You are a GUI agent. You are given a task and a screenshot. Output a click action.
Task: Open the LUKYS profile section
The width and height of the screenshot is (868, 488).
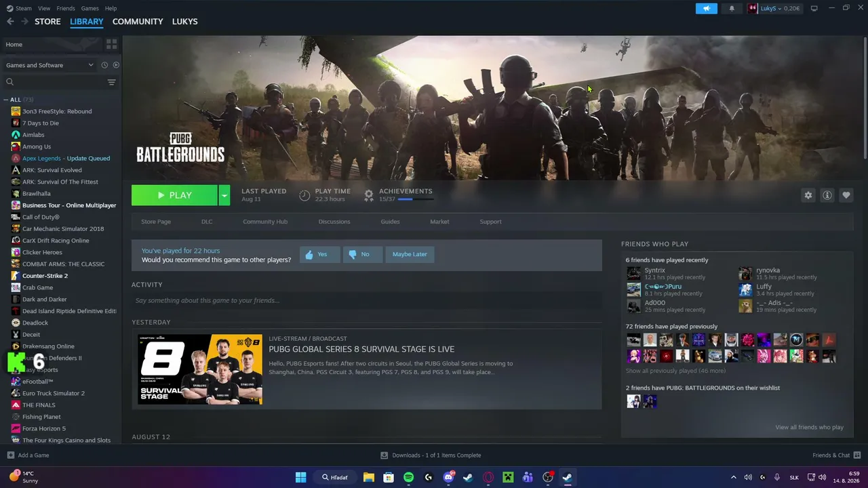185,22
